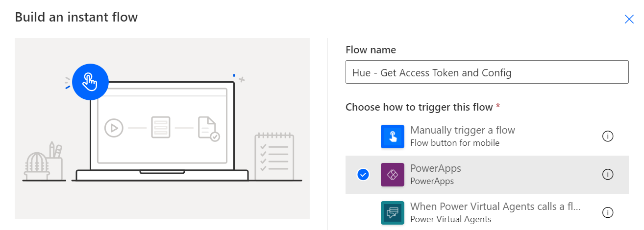Image resolution: width=644 pixels, height=230 pixels.
Task: Show info details for PowerApps trigger
Action: pos(608,175)
